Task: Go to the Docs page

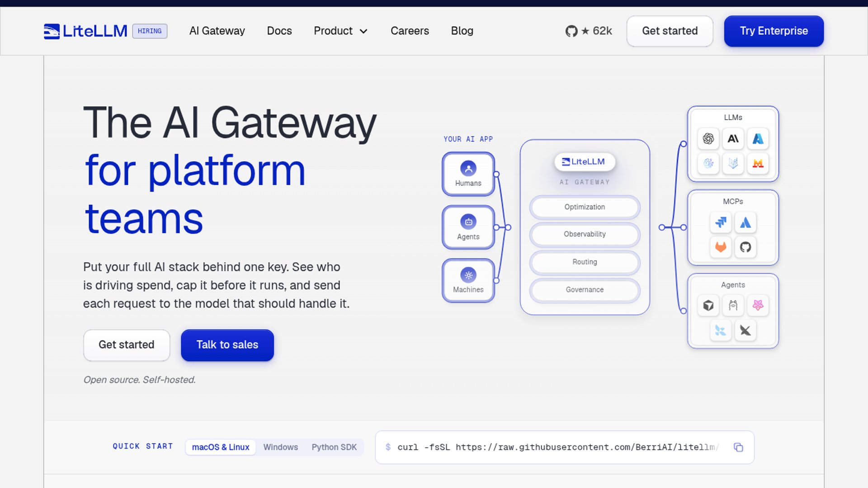Action: click(x=279, y=31)
